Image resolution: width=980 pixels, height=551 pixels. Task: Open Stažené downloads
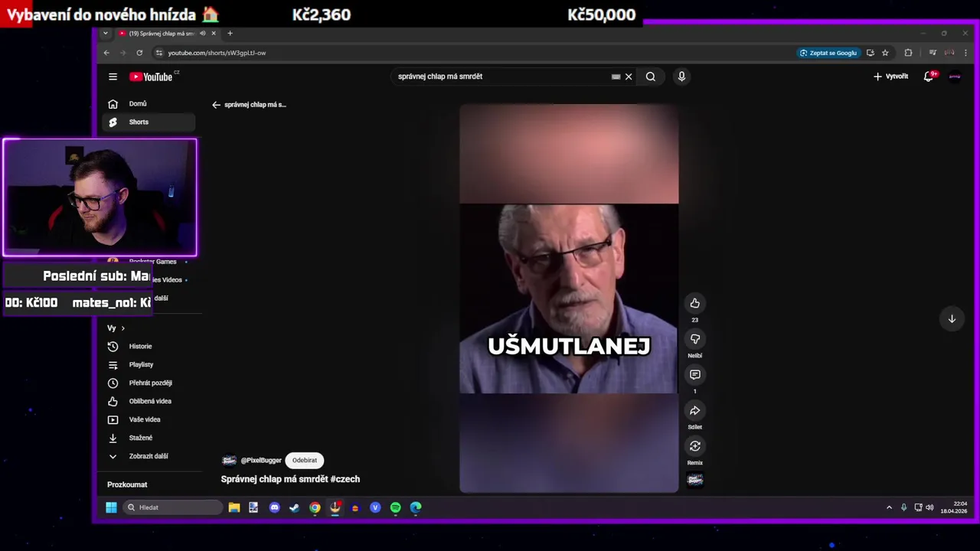click(x=149, y=439)
